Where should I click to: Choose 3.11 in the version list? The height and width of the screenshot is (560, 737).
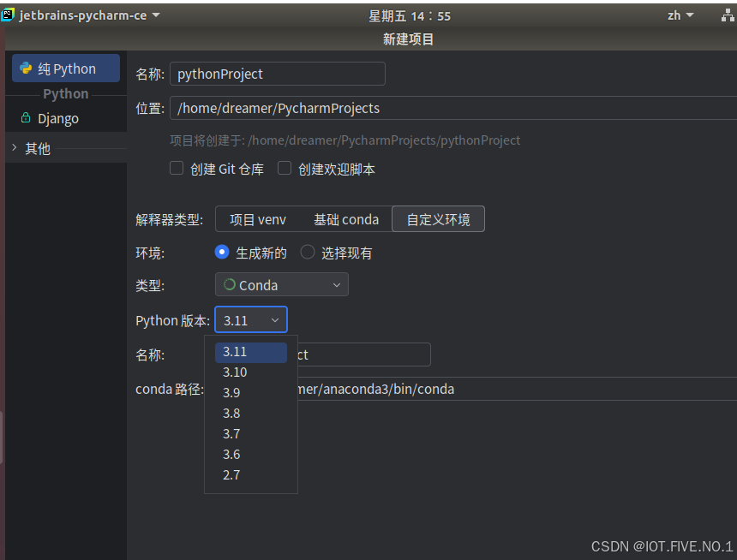point(251,352)
